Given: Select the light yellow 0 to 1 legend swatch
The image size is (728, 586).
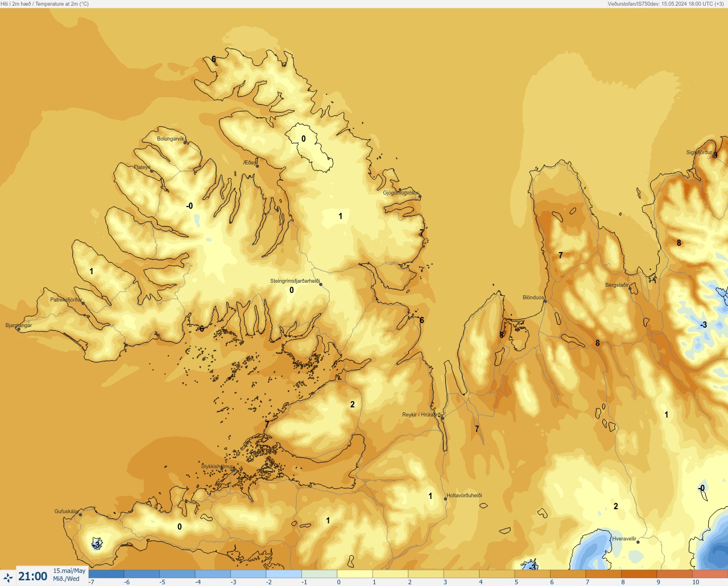Looking at the screenshot, I should (355, 574).
